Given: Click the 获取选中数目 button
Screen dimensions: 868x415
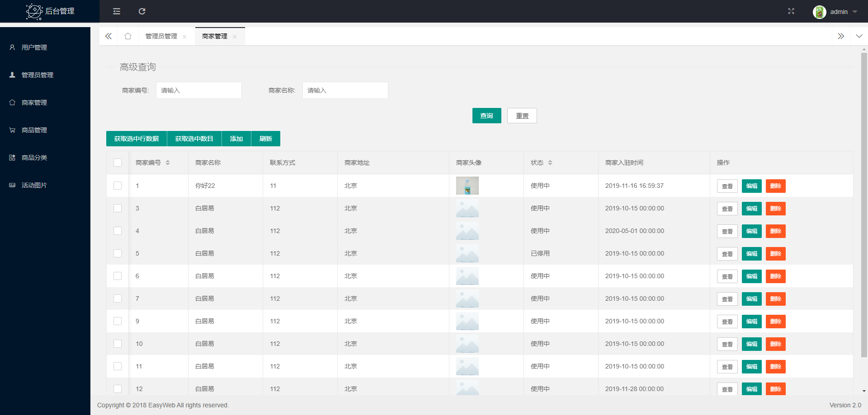Looking at the screenshot, I should (x=194, y=139).
